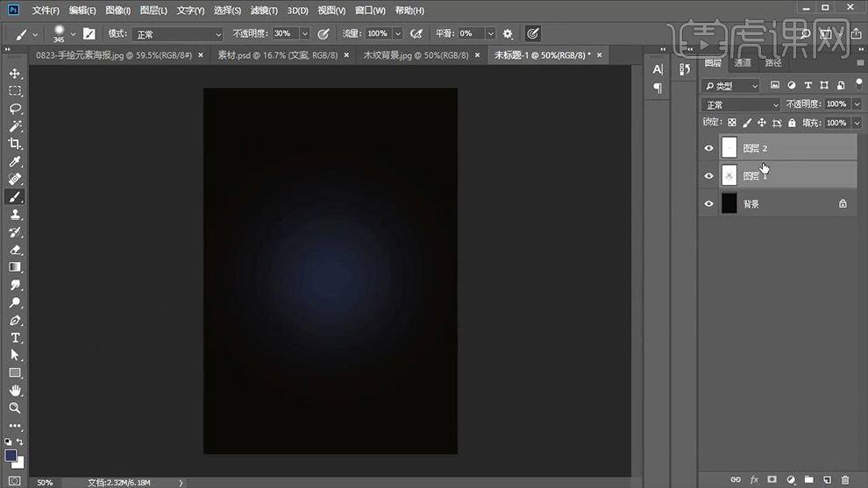
Task: Select the Eyedropper tool
Action: (x=15, y=162)
